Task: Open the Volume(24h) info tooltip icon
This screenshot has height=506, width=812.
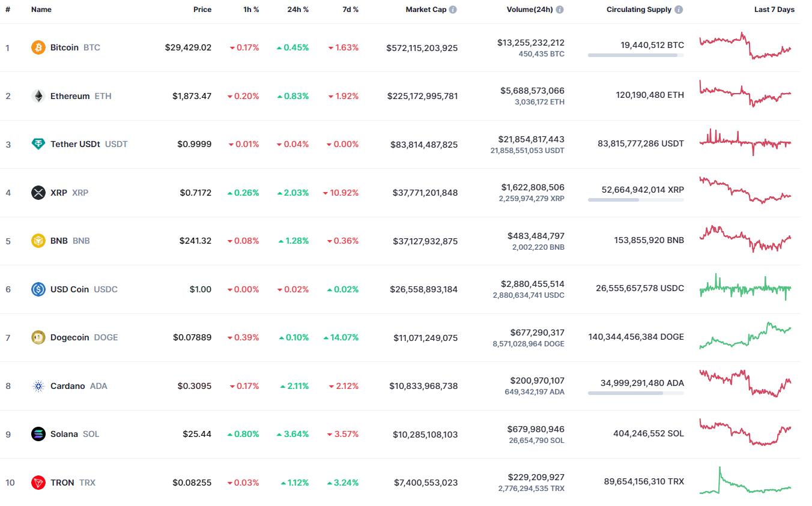Action: click(x=561, y=9)
